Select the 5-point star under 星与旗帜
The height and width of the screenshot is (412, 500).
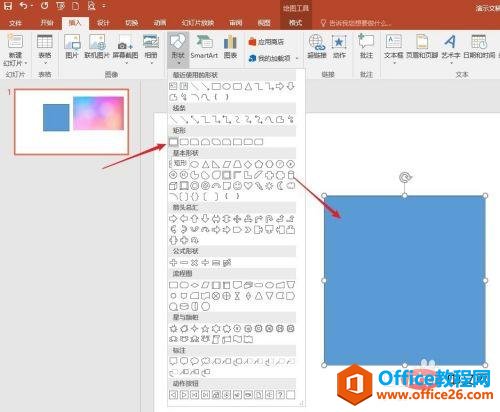tap(205, 329)
